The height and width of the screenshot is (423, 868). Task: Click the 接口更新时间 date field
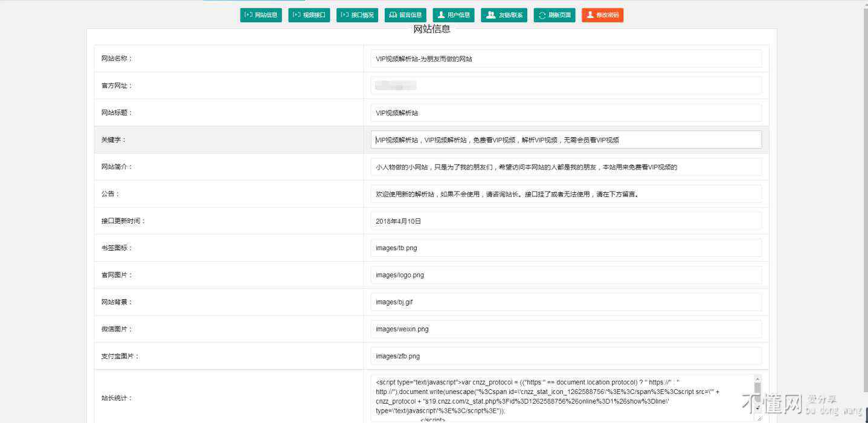tap(566, 221)
